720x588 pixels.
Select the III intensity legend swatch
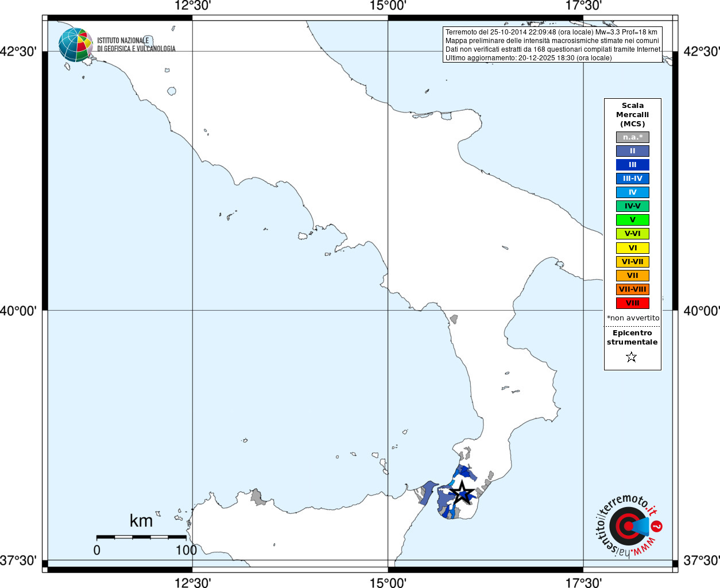[x=633, y=165]
